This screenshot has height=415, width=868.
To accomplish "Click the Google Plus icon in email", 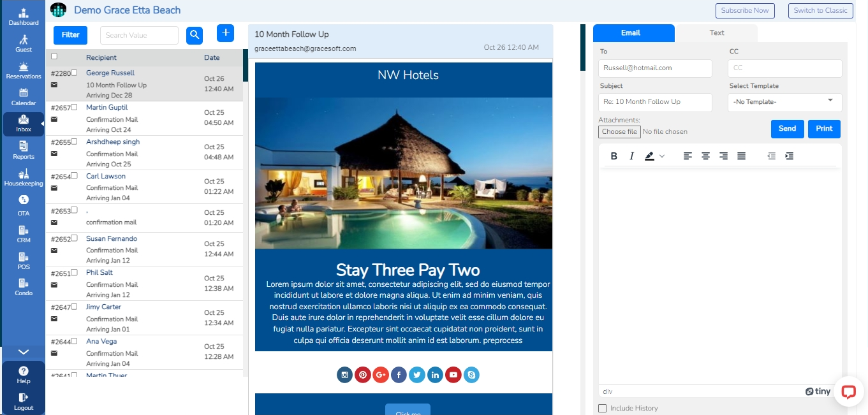I will click(381, 375).
